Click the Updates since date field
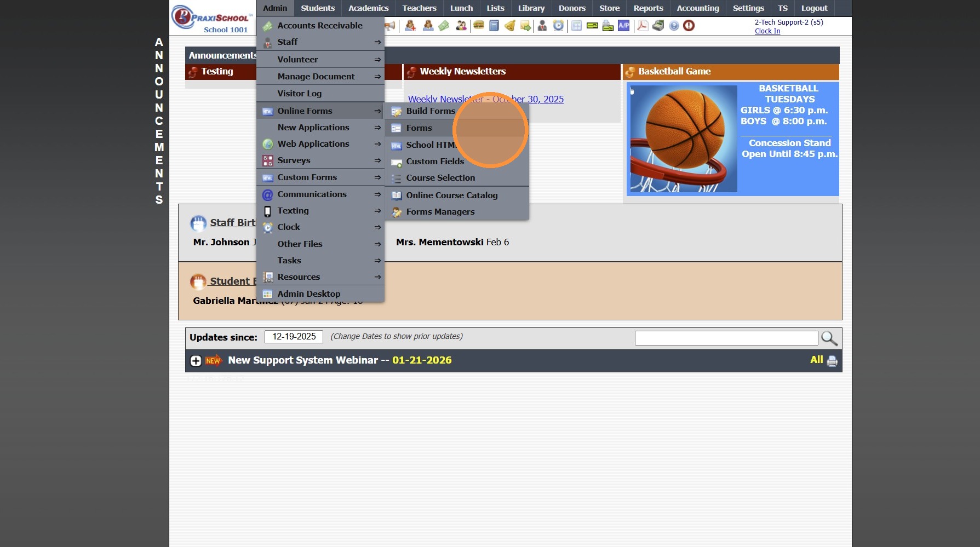Screen dimensions: 980x547 [x=294, y=337]
